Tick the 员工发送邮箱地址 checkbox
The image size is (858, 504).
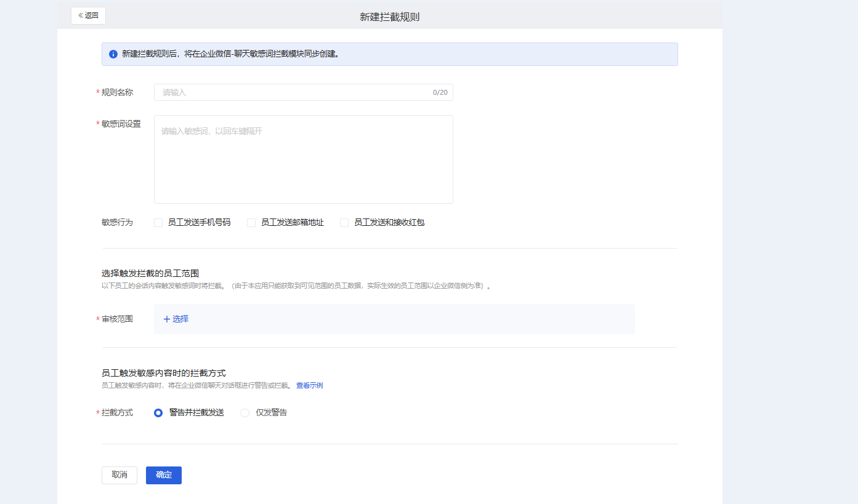click(x=251, y=223)
